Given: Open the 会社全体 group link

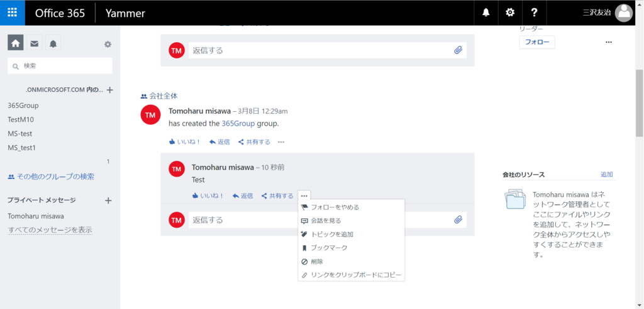Looking at the screenshot, I should pos(159,95).
